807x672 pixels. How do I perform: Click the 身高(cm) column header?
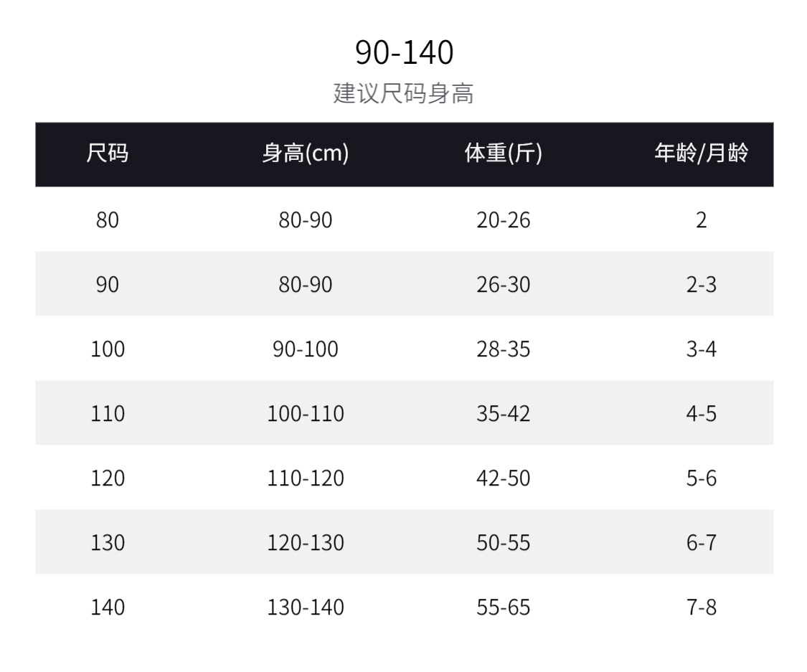[x=306, y=153]
